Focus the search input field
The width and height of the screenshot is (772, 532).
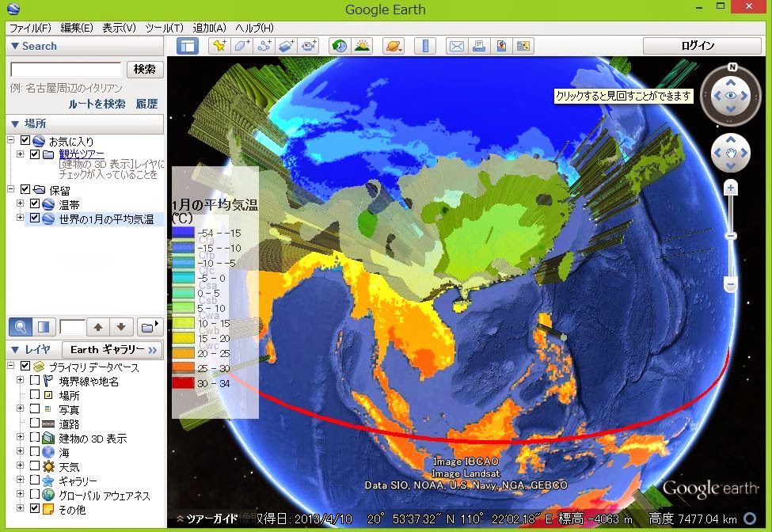pos(66,70)
